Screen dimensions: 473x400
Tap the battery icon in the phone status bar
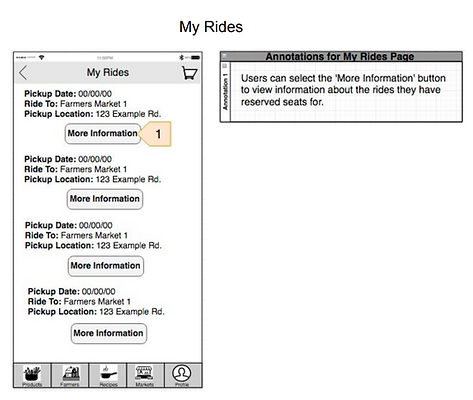click(196, 57)
